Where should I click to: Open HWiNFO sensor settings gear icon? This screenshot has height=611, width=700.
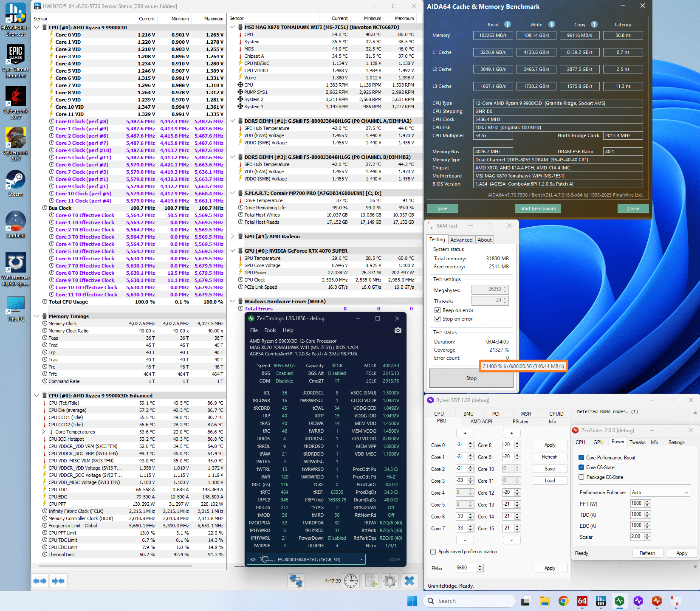390,581
